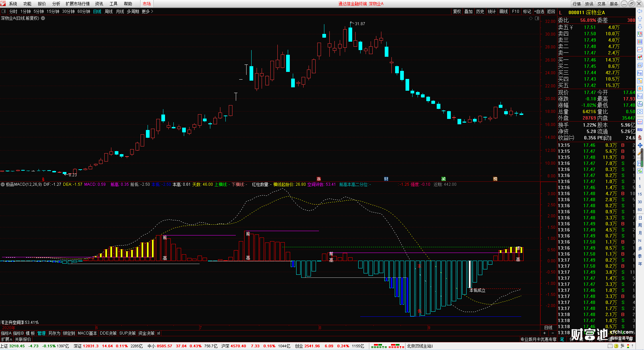Click the circle icon beside 深物业A chart title

[x=43, y=18]
